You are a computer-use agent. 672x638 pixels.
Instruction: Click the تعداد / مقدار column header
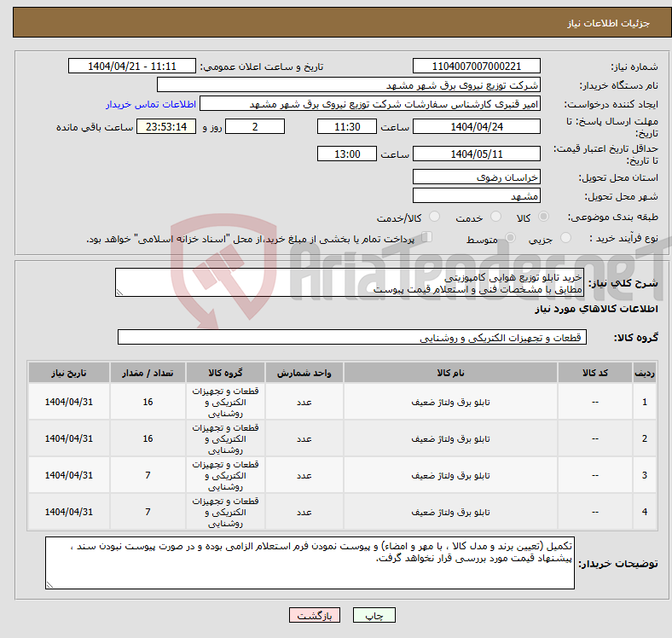pyautogui.click(x=148, y=373)
